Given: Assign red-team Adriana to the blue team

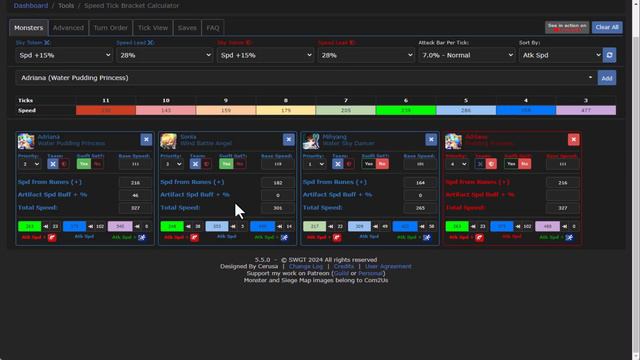Looking at the screenshot, I should [480, 164].
